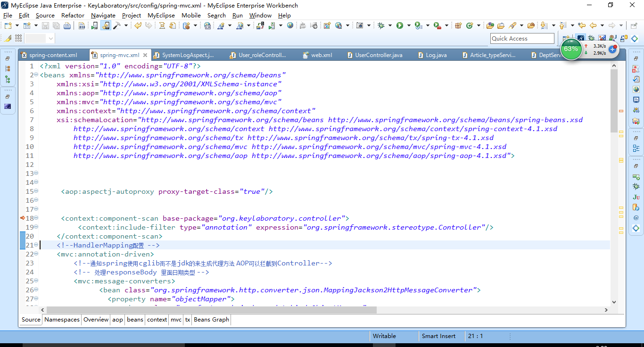644x347 pixels.
Task: Click the New file toolbar icon
Action: point(8,25)
